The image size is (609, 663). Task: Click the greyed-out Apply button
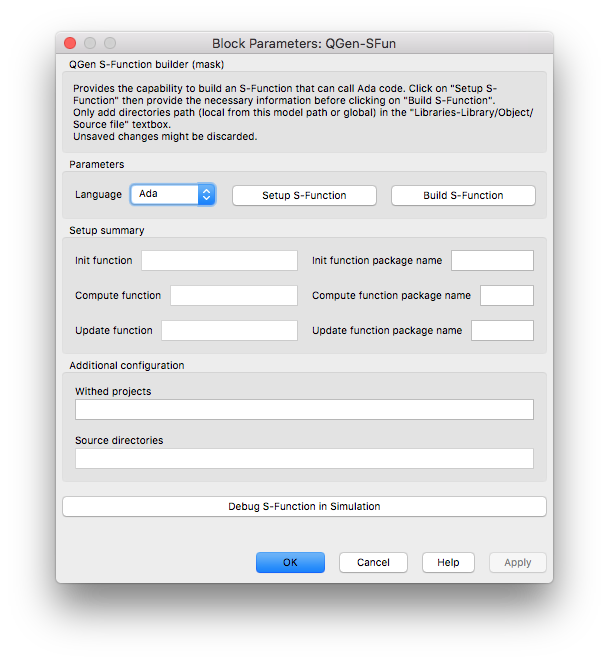click(518, 562)
